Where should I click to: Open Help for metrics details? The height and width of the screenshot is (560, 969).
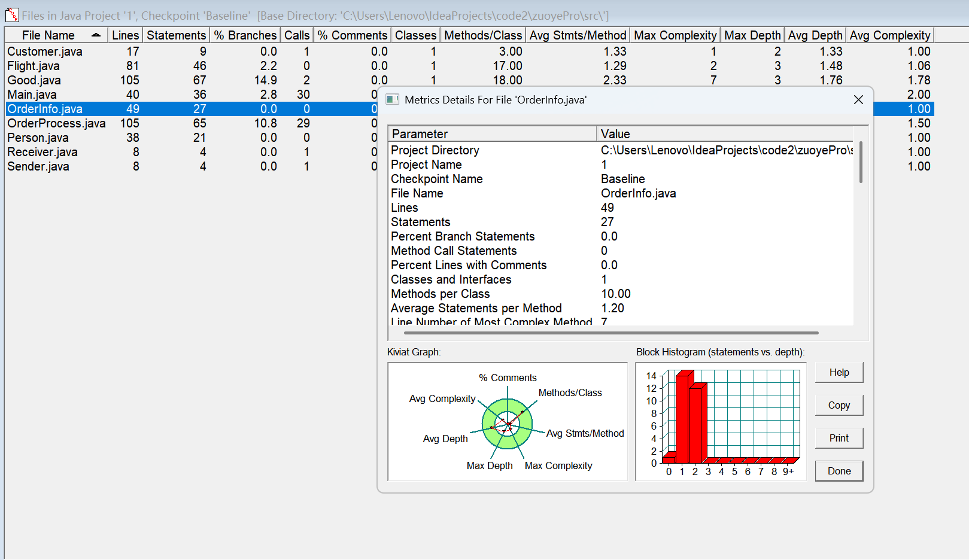[x=839, y=372]
